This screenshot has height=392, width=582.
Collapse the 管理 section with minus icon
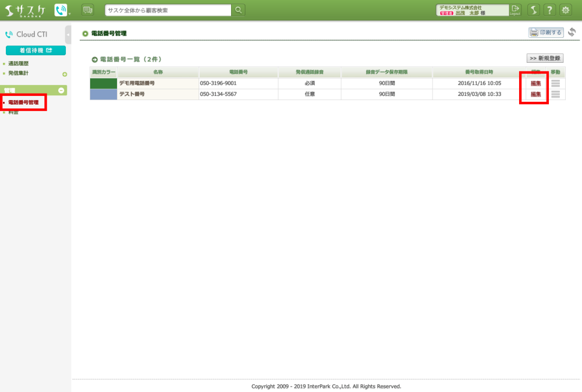pos(61,91)
